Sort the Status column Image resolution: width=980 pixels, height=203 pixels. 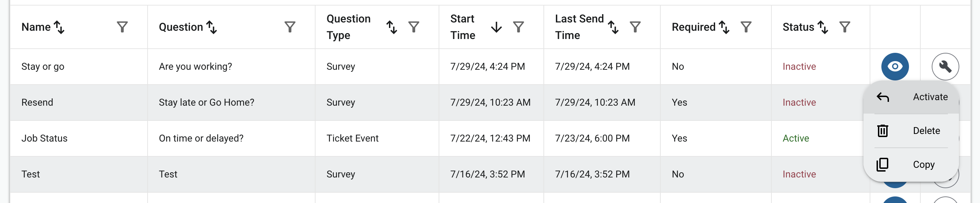823,27
